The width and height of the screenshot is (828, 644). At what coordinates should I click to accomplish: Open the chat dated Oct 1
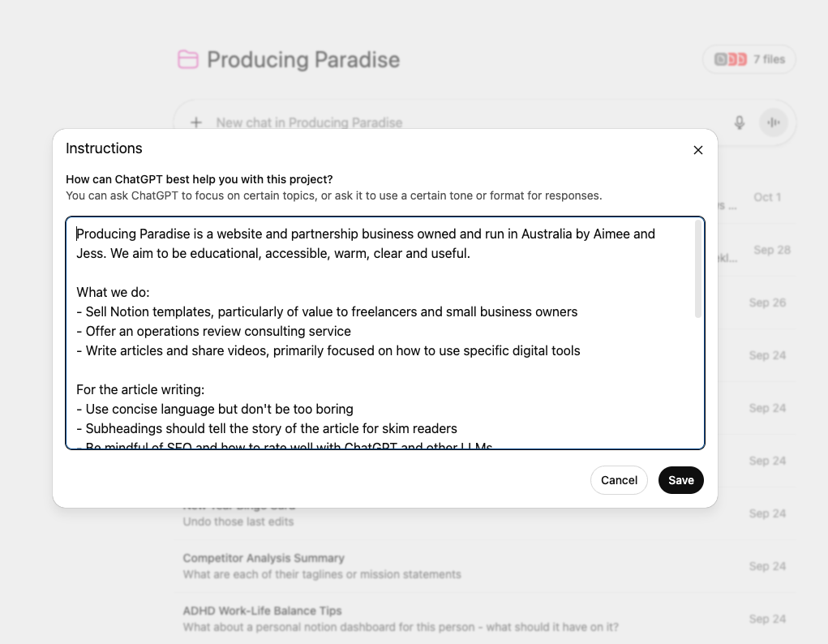[766, 197]
